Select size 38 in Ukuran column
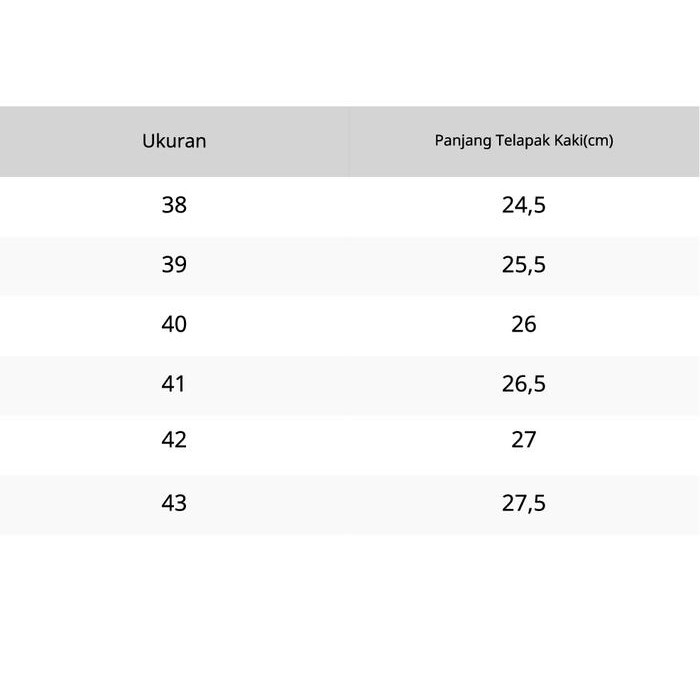Screen dimensions: 700x700 click(x=174, y=206)
